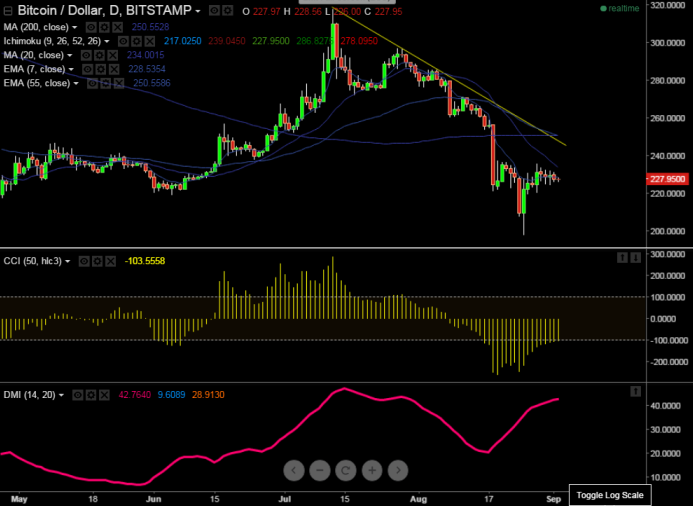
Task: Open MA (20, close) settings gear
Action: (99, 55)
